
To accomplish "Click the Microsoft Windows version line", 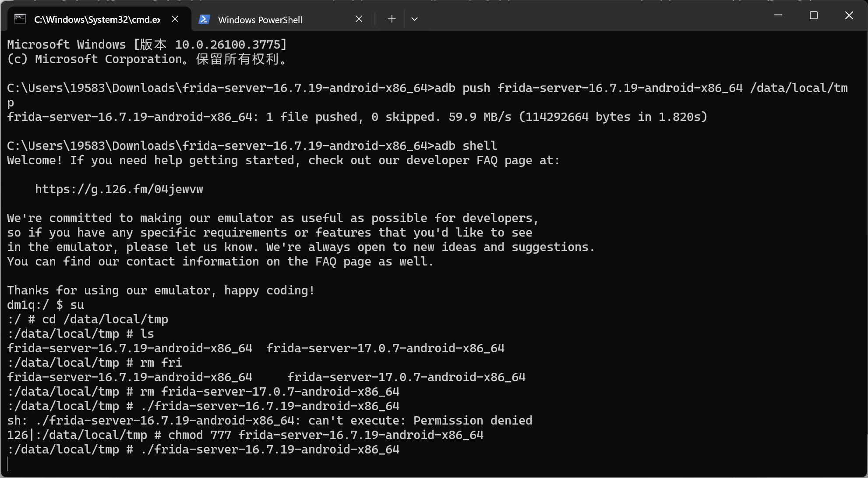I will 147,45.
